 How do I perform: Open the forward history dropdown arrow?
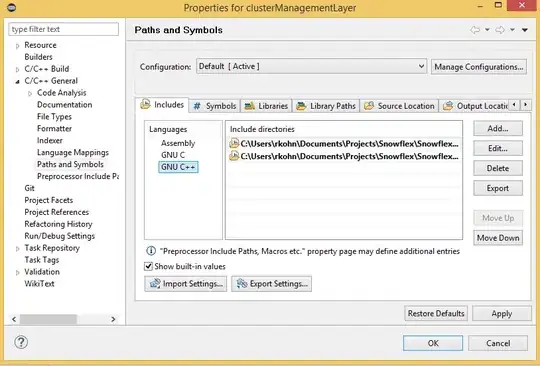(x=512, y=30)
